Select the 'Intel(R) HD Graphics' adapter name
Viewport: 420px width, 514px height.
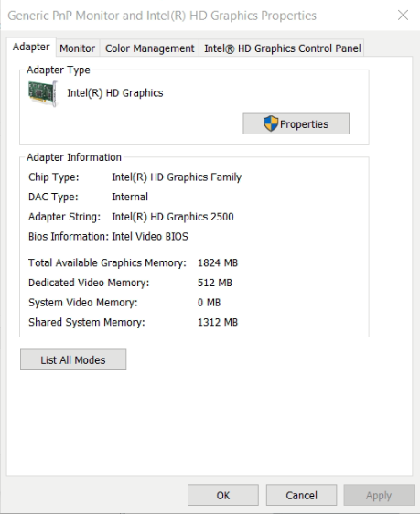115,93
